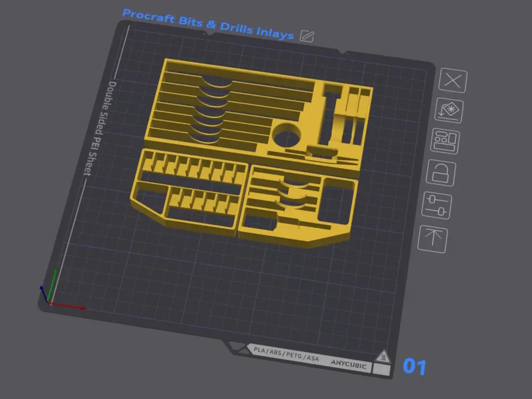The width and height of the screenshot is (532, 399).
Task: Open plate settings sliders icon
Action: pos(436,205)
